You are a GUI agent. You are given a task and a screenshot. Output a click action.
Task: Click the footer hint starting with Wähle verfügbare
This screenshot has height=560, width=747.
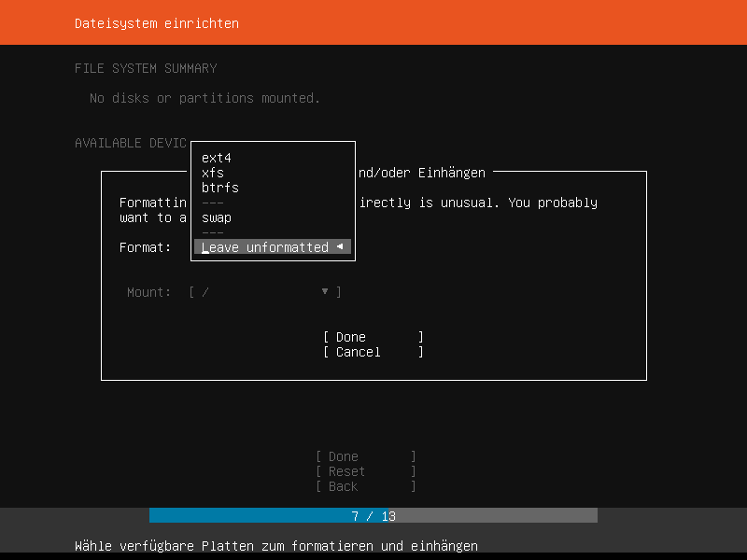tap(276, 546)
